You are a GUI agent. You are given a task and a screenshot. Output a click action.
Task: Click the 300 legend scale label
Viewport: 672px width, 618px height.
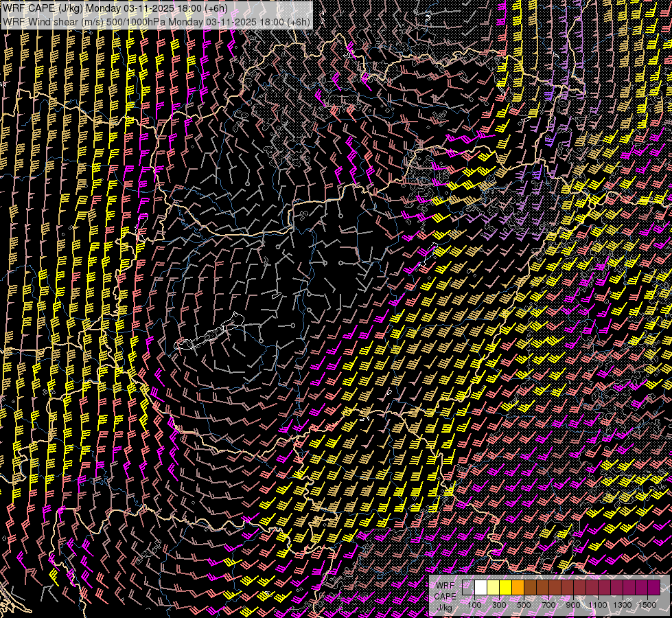[500, 604]
